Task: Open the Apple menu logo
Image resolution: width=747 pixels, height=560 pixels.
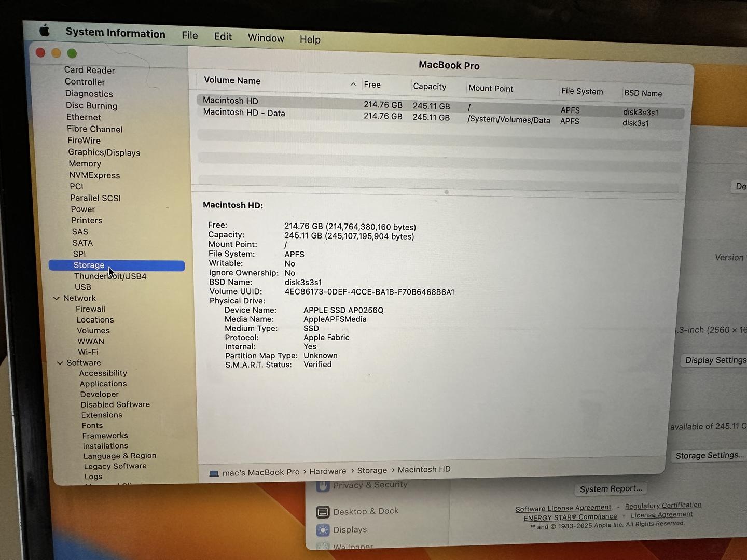Action: coord(45,31)
